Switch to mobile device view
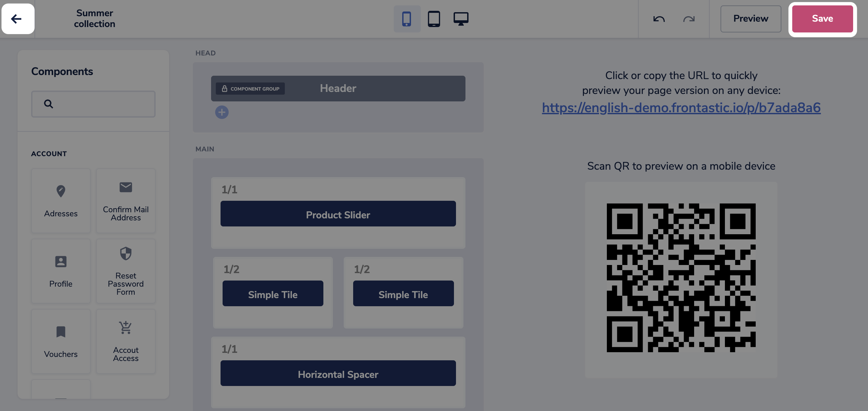Viewport: 868px width, 411px height. click(407, 19)
